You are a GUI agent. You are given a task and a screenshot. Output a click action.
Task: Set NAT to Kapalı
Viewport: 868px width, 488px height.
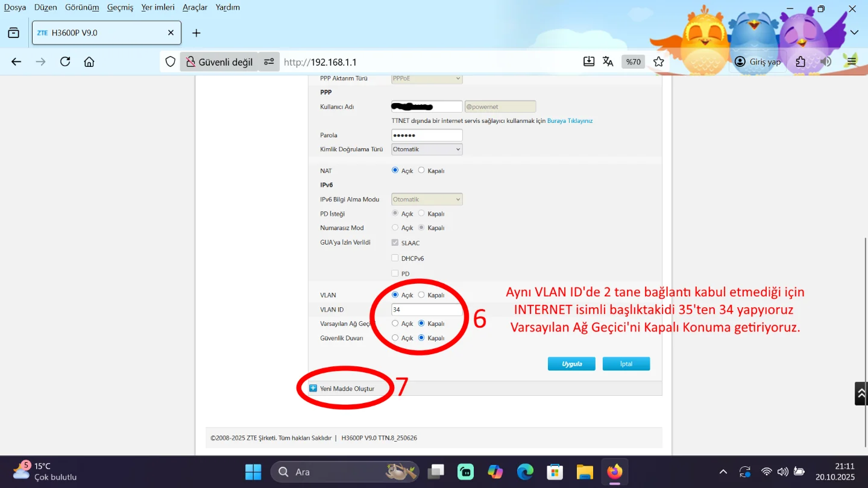point(421,170)
